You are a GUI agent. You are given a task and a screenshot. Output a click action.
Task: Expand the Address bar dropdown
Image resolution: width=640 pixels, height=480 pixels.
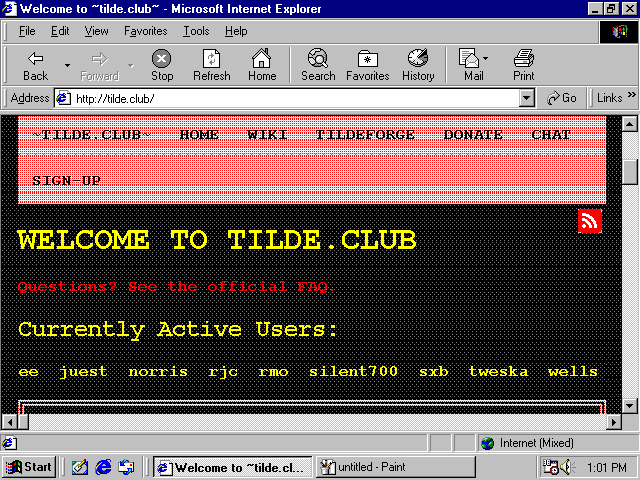pyautogui.click(x=527, y=98)
